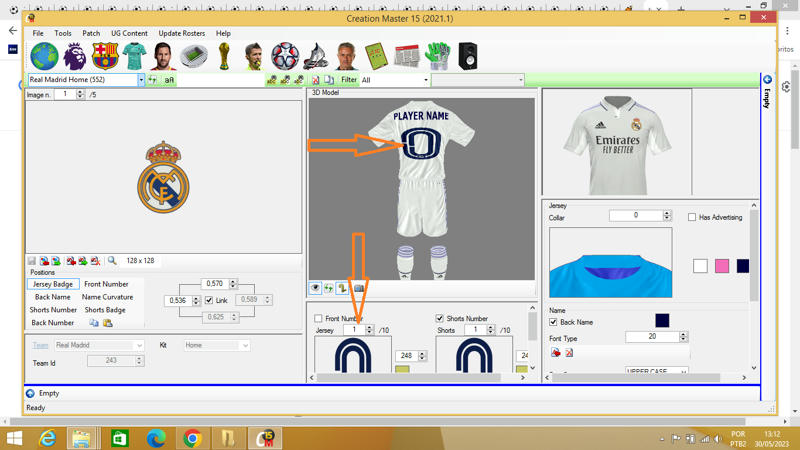The width and height of the screenshot is (800, 450).
Task: Open the Team editor Barcelona crest icon
Action: coord(105,56)
